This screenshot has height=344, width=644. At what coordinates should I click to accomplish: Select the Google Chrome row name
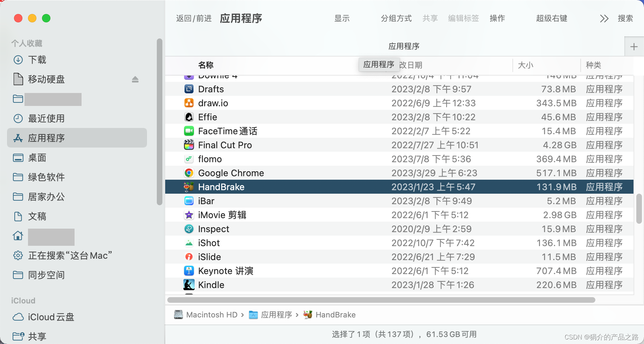click(231, 173)
